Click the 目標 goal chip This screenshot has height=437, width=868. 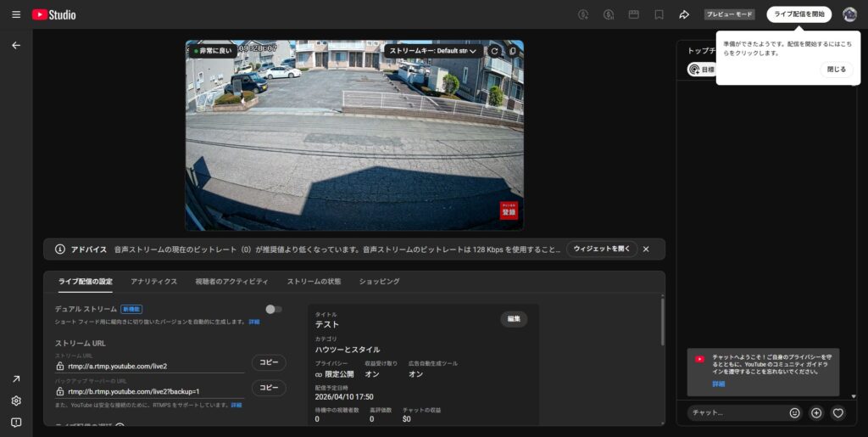(x=702, y=70)
